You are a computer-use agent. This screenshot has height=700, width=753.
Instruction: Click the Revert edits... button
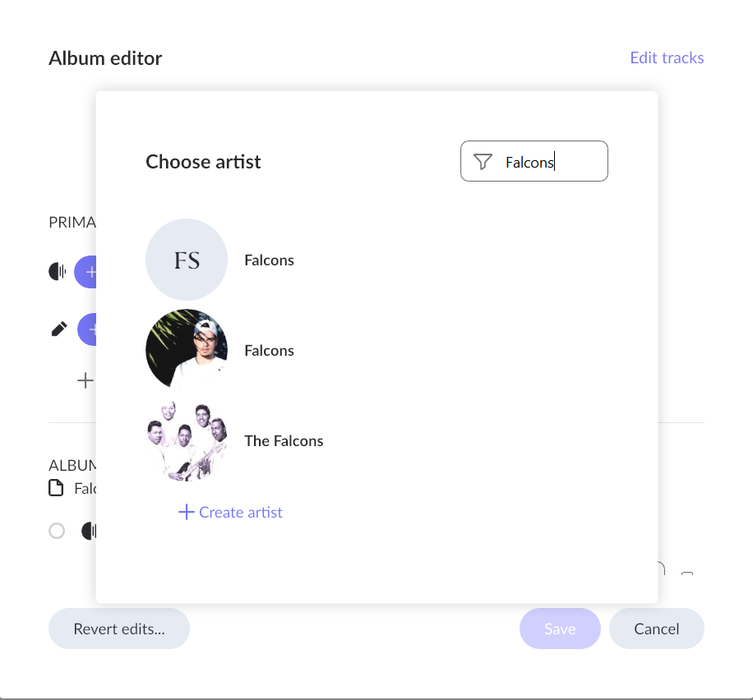click(x=119, y=629)
